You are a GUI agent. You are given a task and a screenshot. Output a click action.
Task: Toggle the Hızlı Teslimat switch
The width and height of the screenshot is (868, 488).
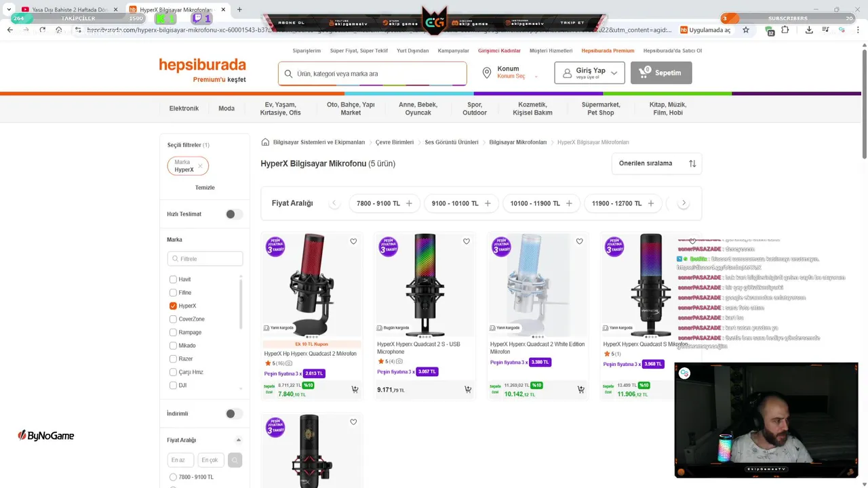(x=234, y=214)
